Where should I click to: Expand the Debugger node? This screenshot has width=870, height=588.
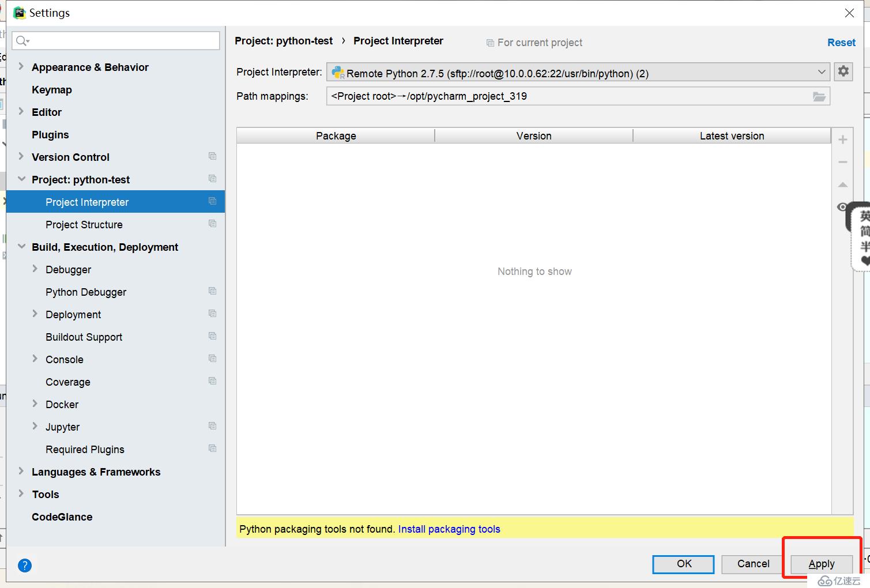point(35,269)
